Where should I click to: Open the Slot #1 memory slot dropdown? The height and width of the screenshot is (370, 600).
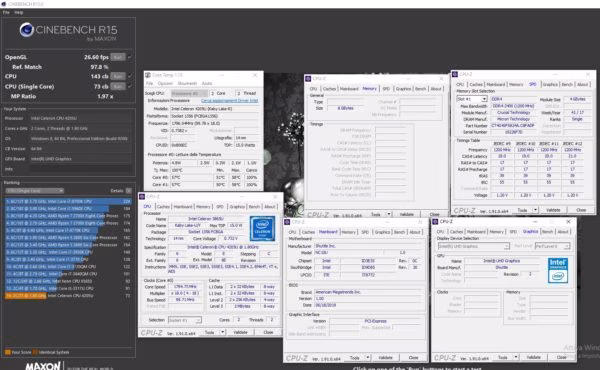471,99
